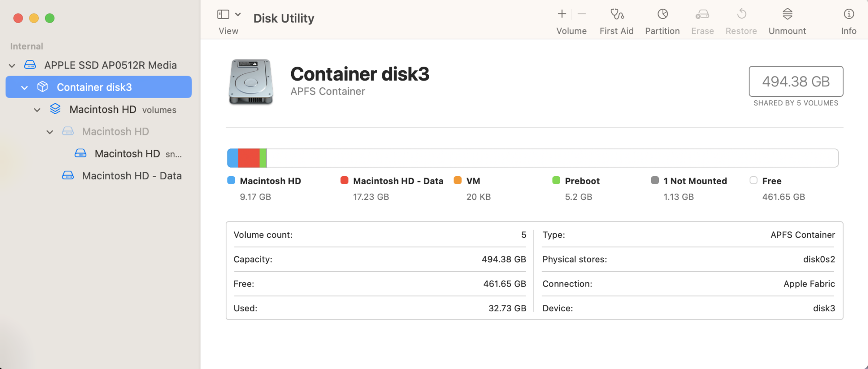Click Device value disk3
Image resolution: width=868 pixels, height=369 pixels.
824,308
